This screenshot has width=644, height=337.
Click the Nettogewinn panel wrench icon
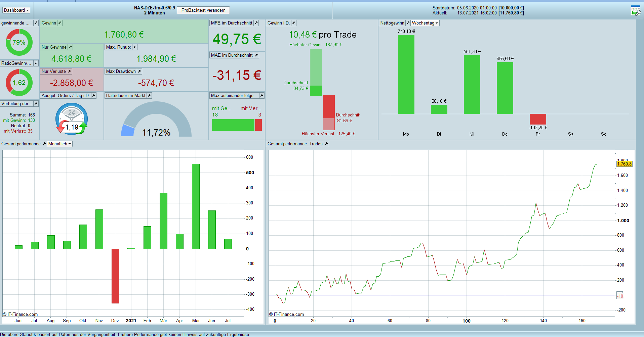tap(408, 23)
